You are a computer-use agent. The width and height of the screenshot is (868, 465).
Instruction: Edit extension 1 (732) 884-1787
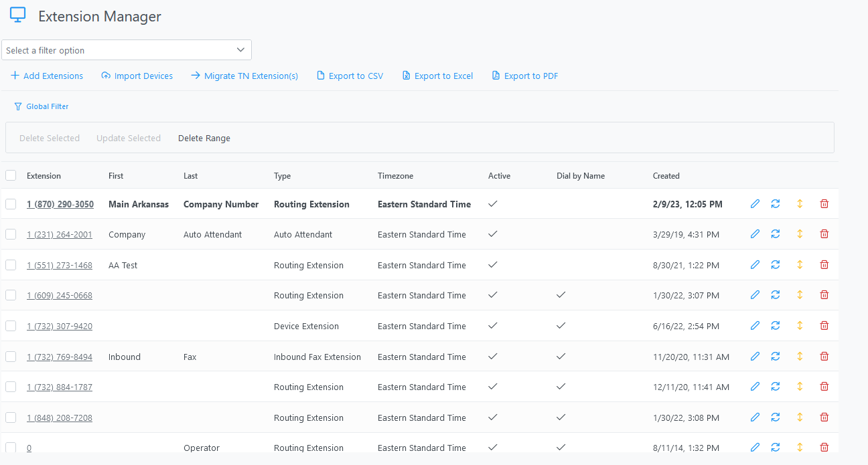coord(755,387)
